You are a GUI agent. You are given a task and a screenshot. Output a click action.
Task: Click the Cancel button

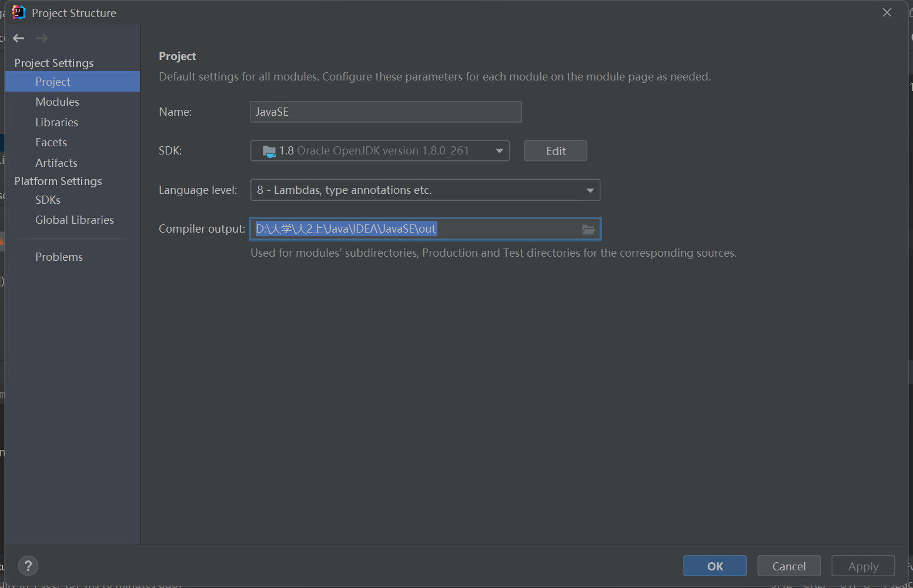click(789, 566)
